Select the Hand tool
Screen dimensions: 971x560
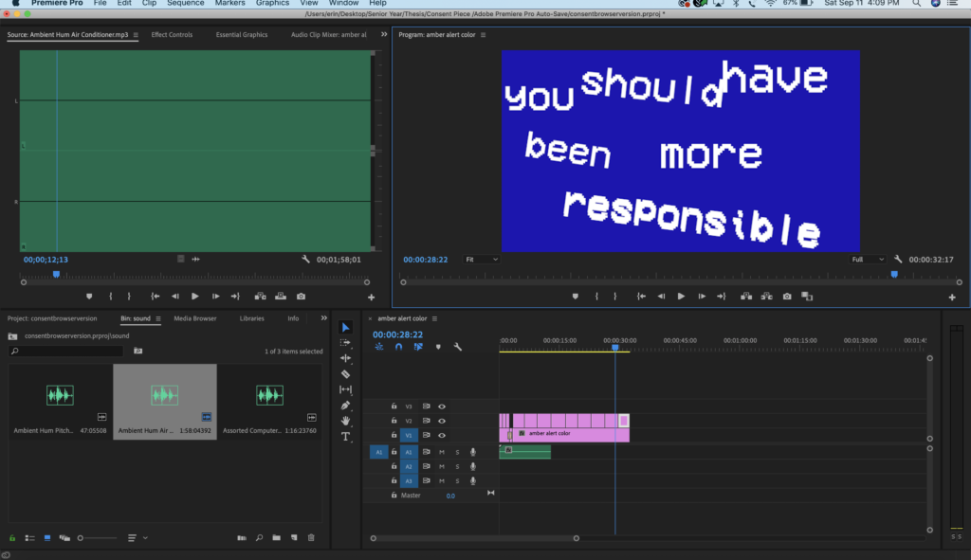coord(345,421)
